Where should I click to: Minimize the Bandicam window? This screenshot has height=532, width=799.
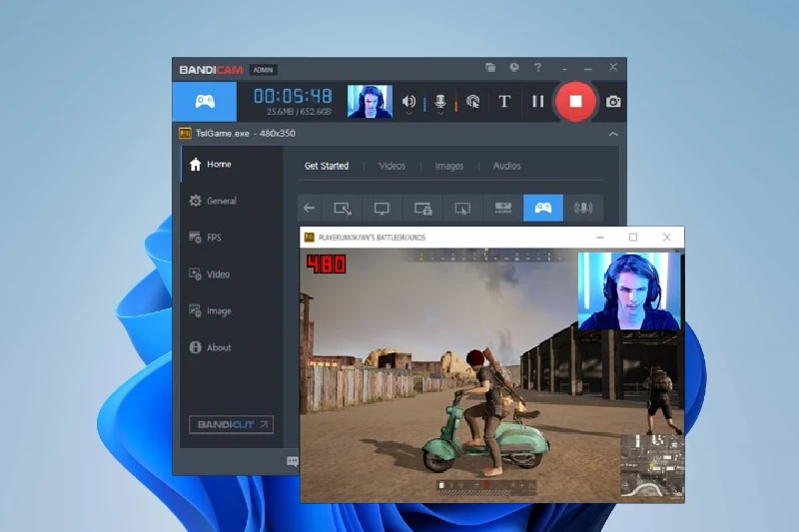[x=588, y=68]
